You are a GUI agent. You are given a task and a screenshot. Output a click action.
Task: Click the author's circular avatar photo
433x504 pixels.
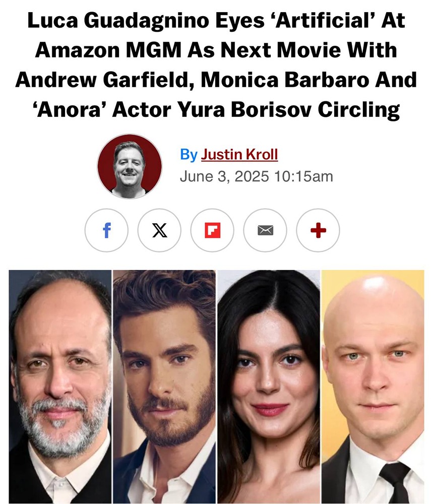click(x=130, y=166)
